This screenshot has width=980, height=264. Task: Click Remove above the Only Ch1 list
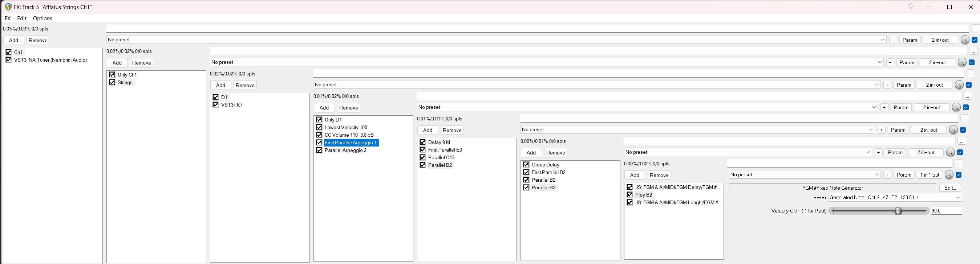(x=142, y=63)
